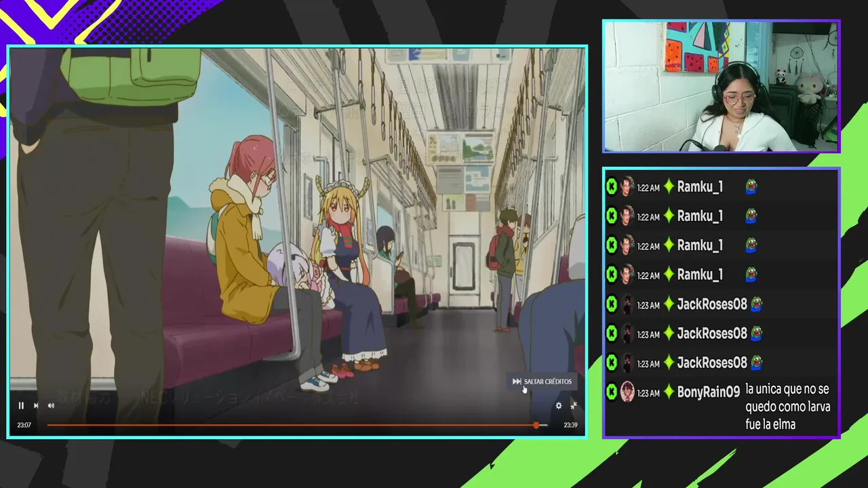Click the elapsed time 23:07
Viewport: 868px width, 488px height.
[24, 425]
